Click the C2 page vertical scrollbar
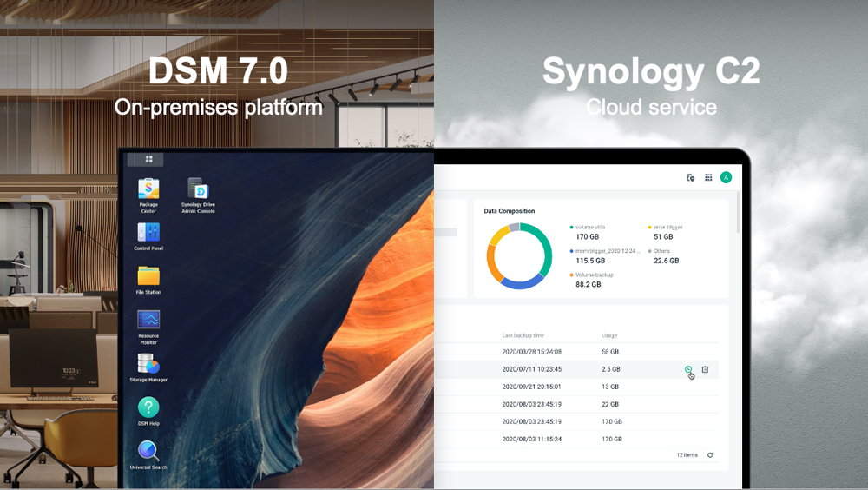The image size is (868, 490). point(739,212)
